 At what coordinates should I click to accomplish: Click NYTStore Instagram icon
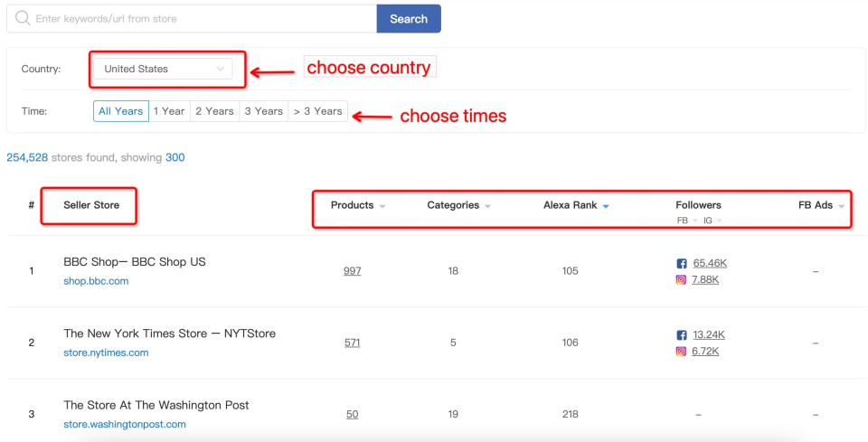pos(682,352)
